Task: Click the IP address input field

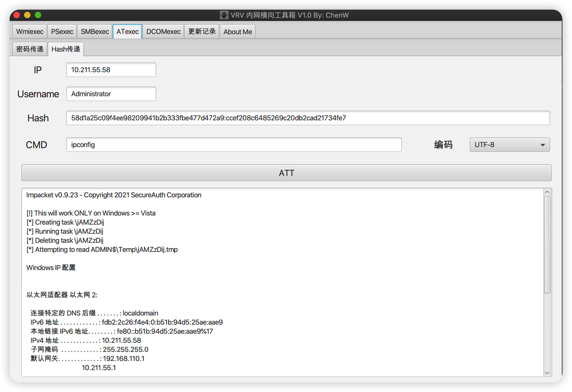Action: click(x=111, y=70)
